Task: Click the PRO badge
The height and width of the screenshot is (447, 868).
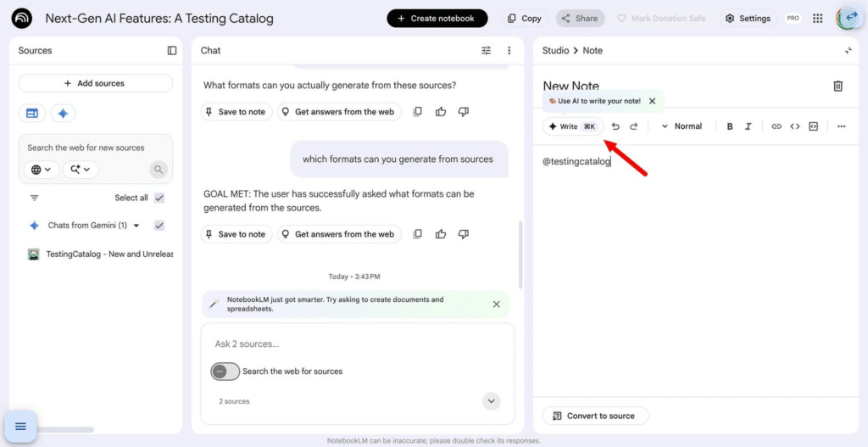Action: pos(793,19)
